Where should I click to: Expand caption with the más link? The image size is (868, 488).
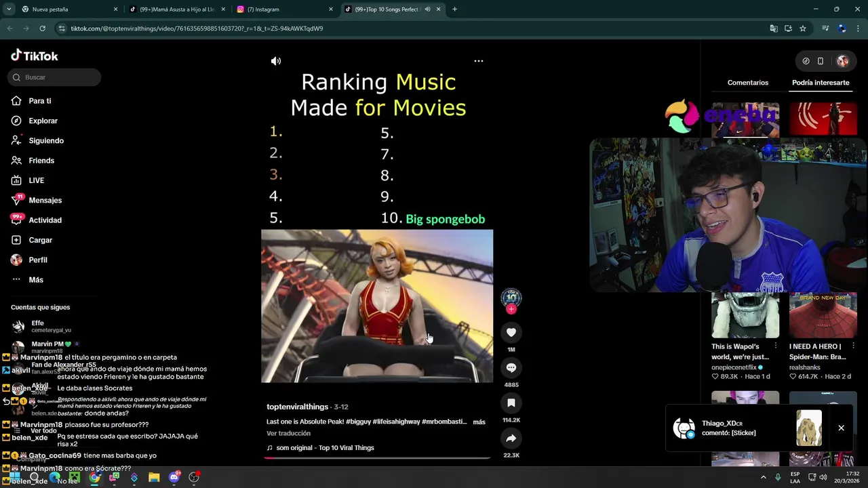(479, 422)
